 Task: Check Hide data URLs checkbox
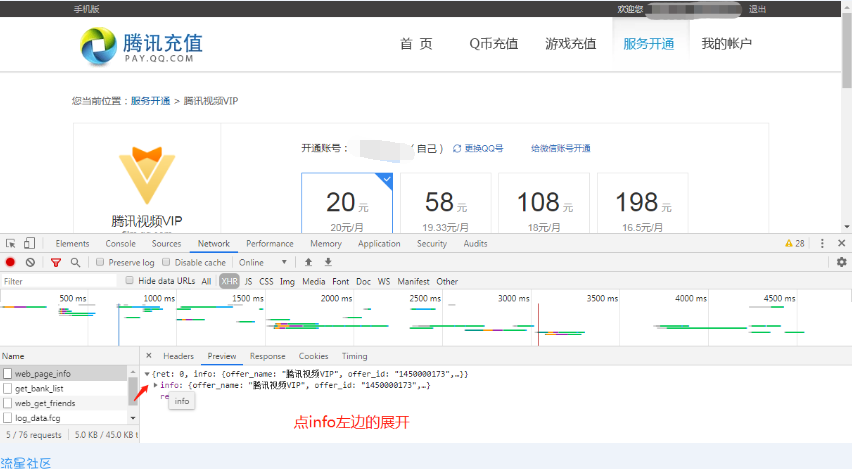129,280
